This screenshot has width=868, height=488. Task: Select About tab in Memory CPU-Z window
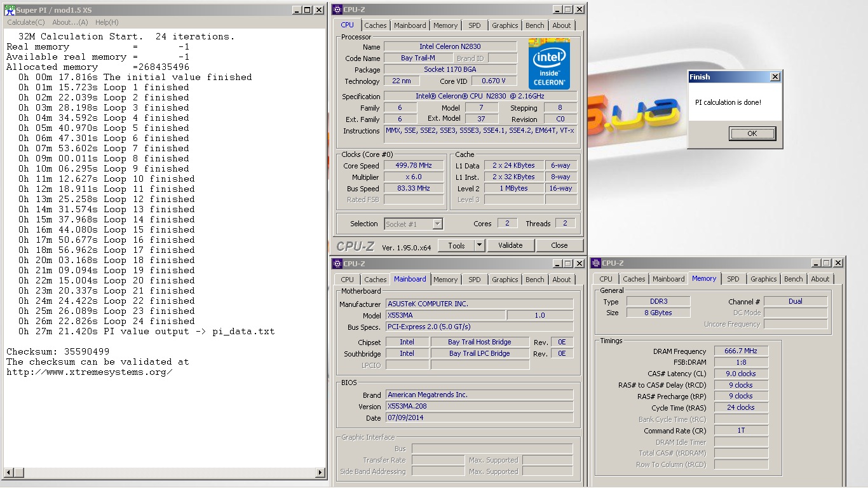[820, 279]
